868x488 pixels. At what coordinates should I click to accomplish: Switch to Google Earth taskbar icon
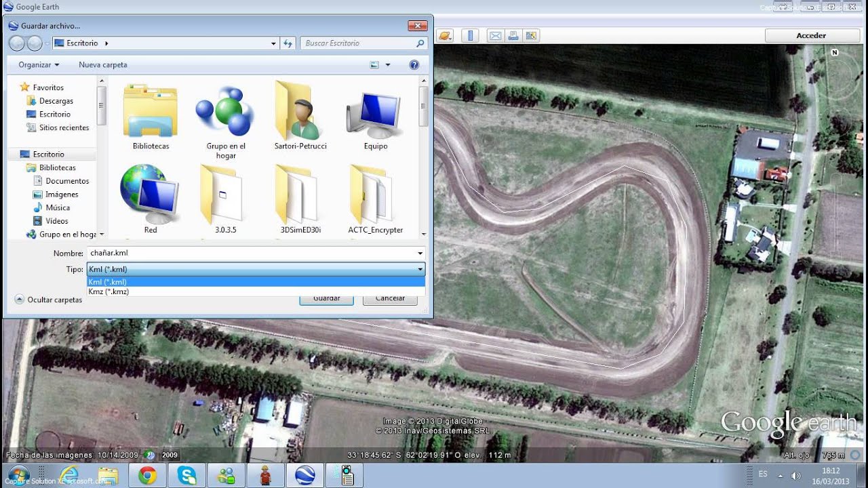[x=305, y=475]
